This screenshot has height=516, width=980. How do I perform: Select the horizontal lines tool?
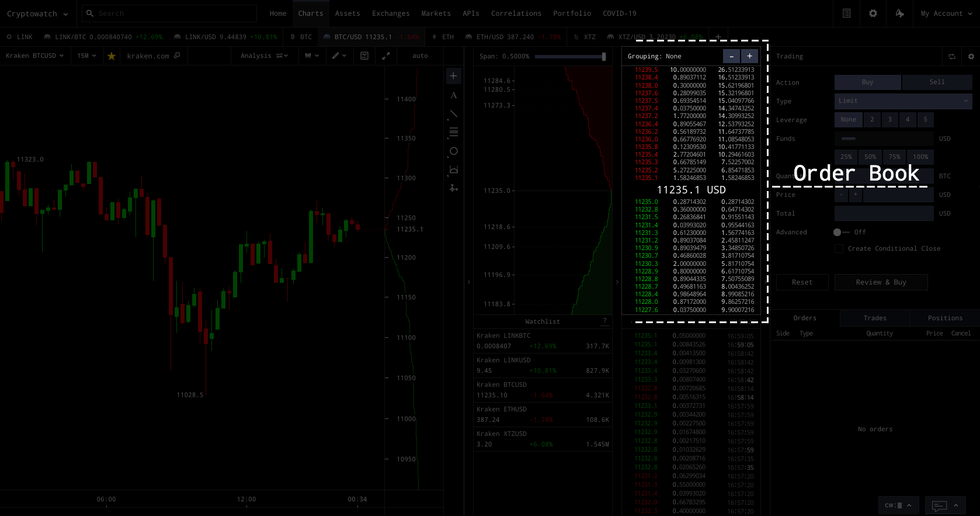pos(454,133)
